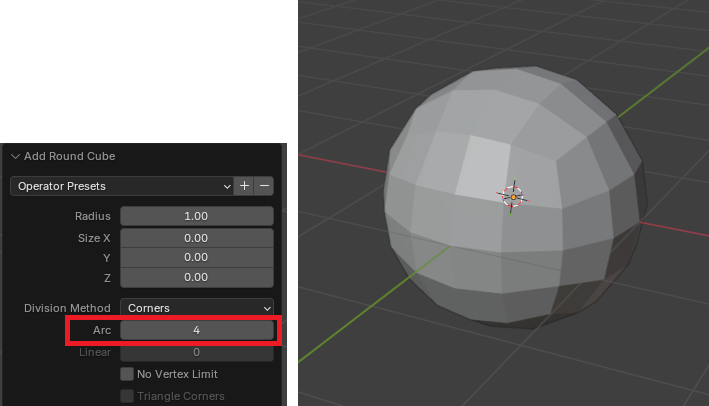Collapse the Add Round Cube panel chevron
The image size is (709, 406).
pos(16,156)
